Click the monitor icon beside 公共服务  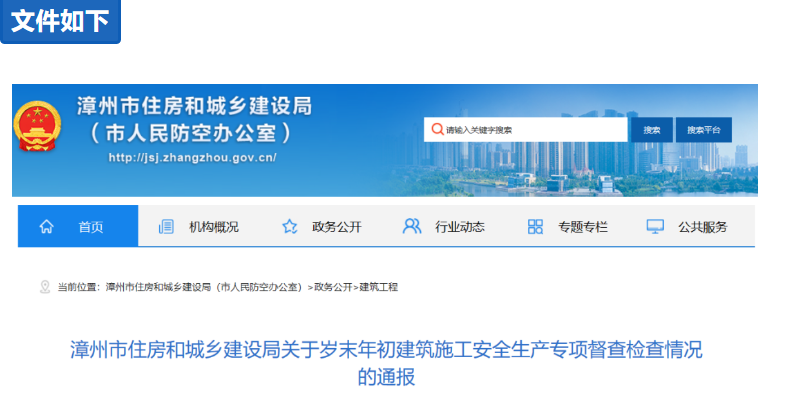[x=655, y=227]
